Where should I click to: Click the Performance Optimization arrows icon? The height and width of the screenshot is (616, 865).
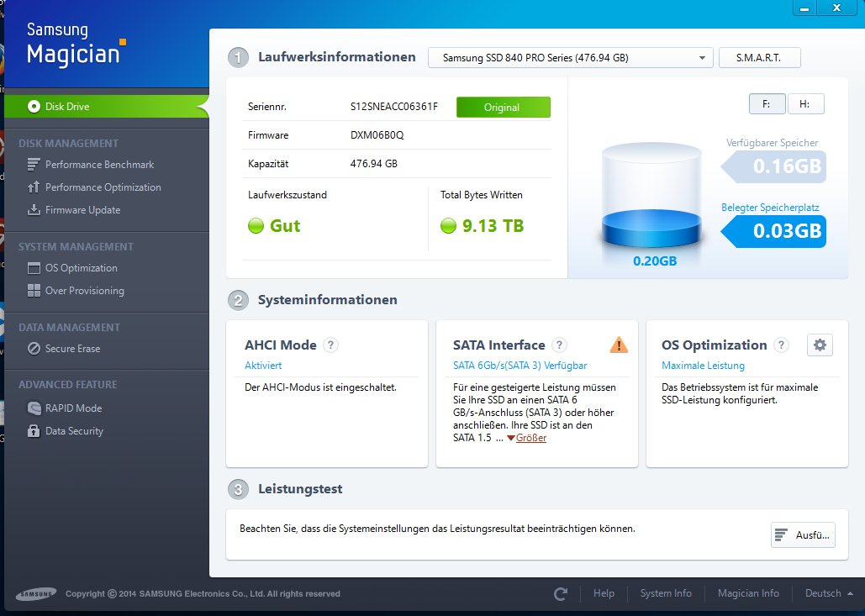[34, 187]
